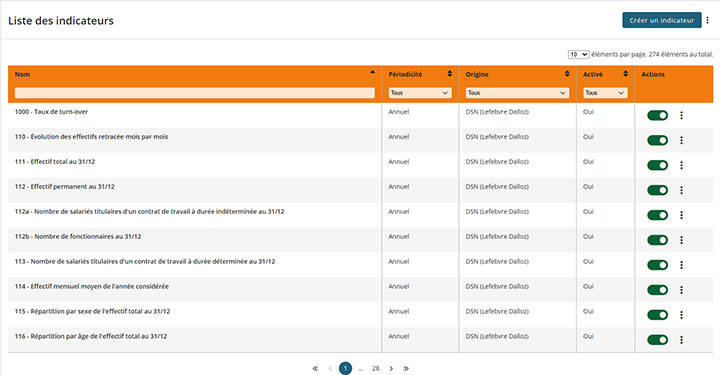Screen dimensions: 720x375
Task: Jump to last page of results
Action: coord(406,368)
